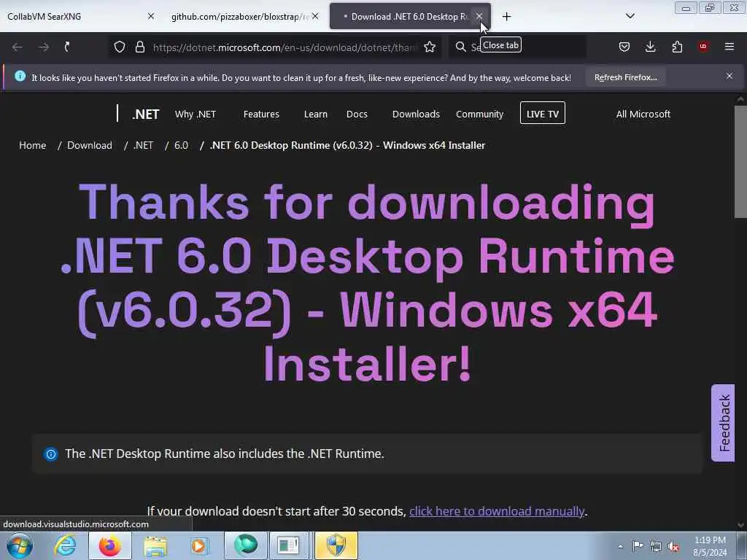Click the info icon beside Desktop Runtime note
Image resolution: width=747 pixels, height=560 pixels.
pos(51,454)
